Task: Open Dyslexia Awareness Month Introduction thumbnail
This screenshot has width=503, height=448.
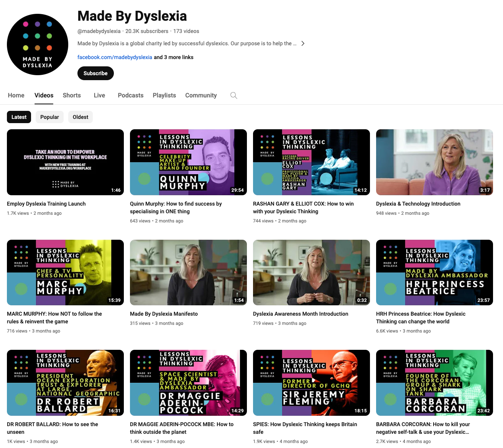Action: [311, 272]
